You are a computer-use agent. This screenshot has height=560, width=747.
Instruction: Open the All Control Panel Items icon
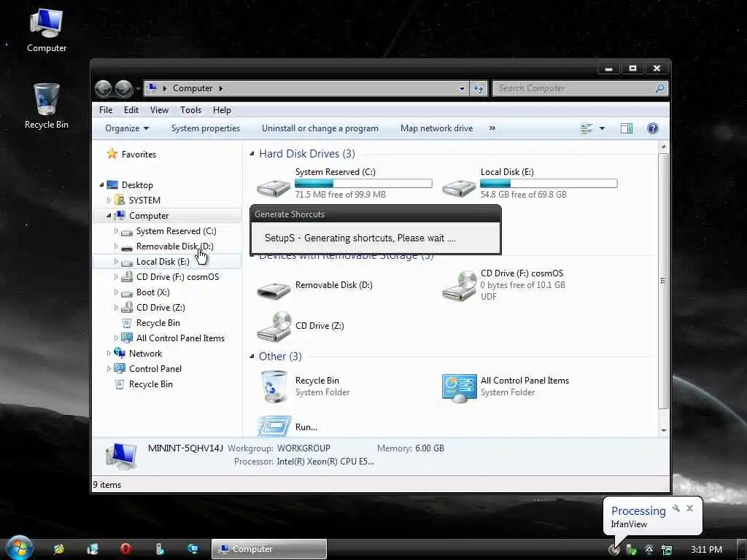click(x=459, y=388)
